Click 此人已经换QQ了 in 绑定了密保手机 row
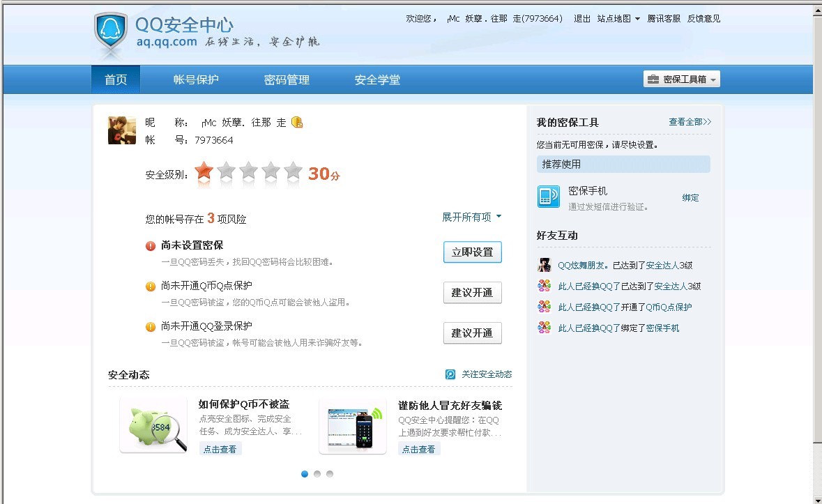822x504 pixels. click(x=589, y=328)
